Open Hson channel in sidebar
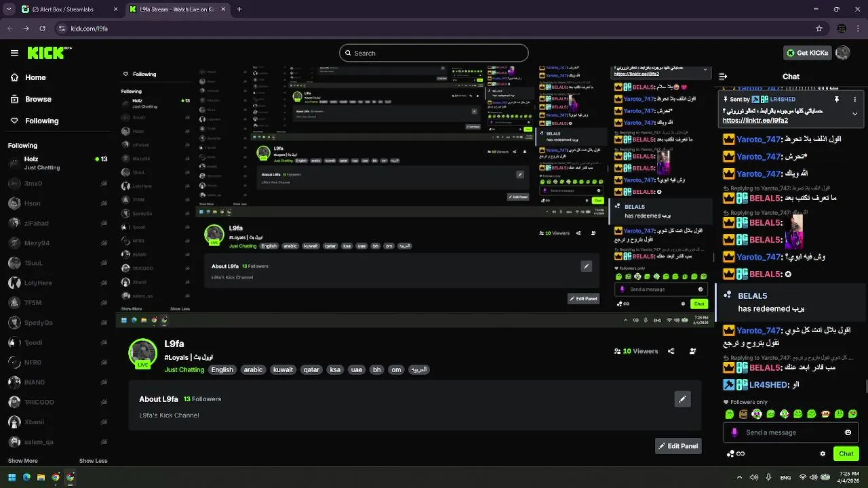The width and height of the screenshot is (868, 488). pyautogui.click(x=57, y=203)
